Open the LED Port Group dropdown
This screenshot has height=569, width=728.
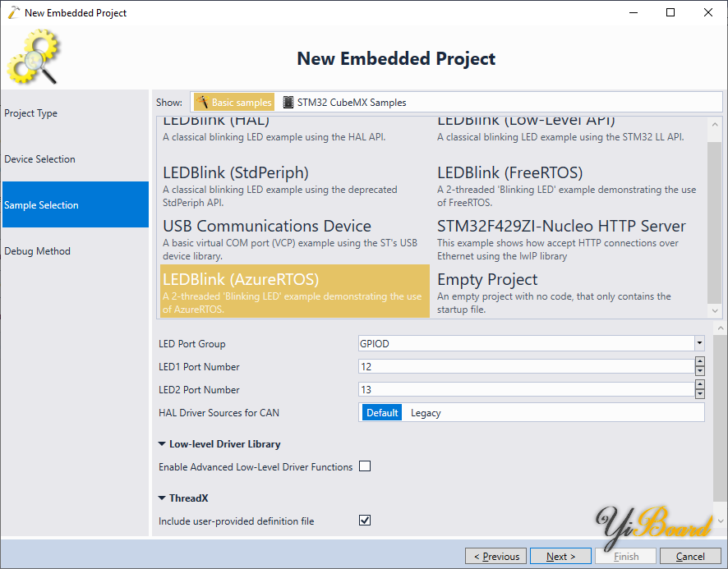(699, 343)
